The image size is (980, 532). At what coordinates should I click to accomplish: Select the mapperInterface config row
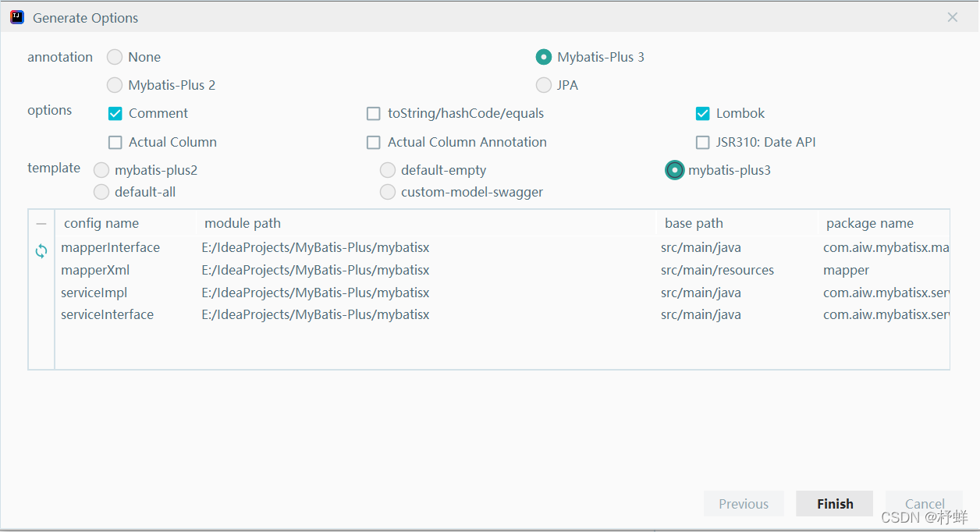pos(502,248)
